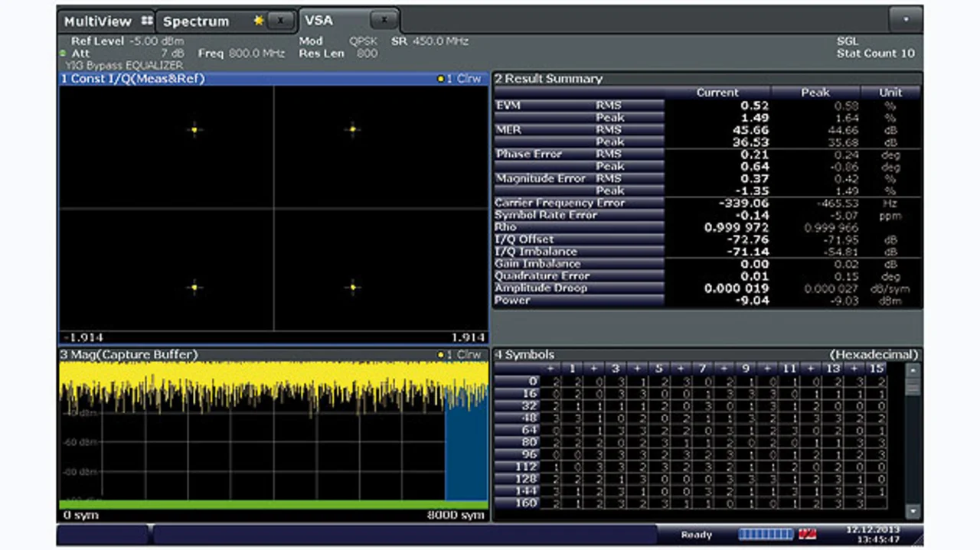Close the Spectrum channel tab

click(282, 21)
